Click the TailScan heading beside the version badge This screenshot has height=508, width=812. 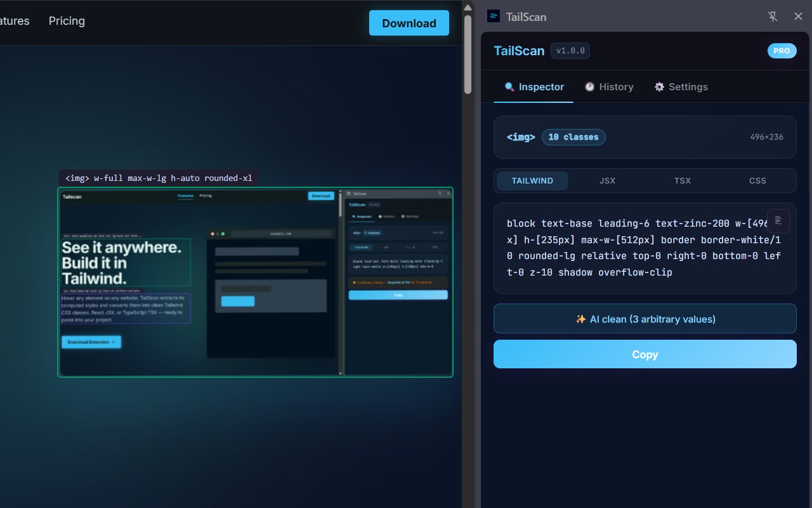519,51
